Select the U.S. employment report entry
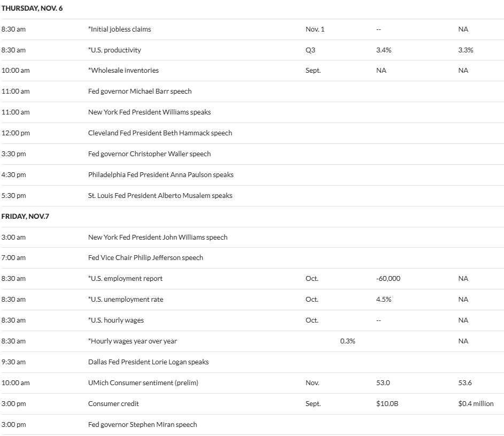 click(125, 279)
